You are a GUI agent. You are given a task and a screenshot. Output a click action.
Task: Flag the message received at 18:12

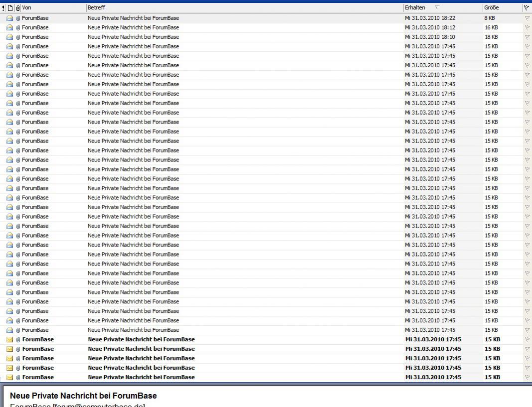tap(527, 28)
